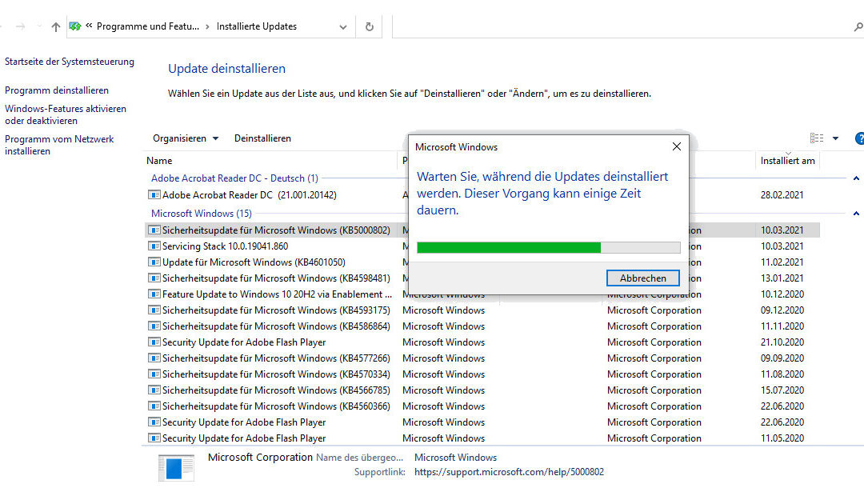Click the KB4598481 update icon
This screenshot has width=864, height=504.
154,278
